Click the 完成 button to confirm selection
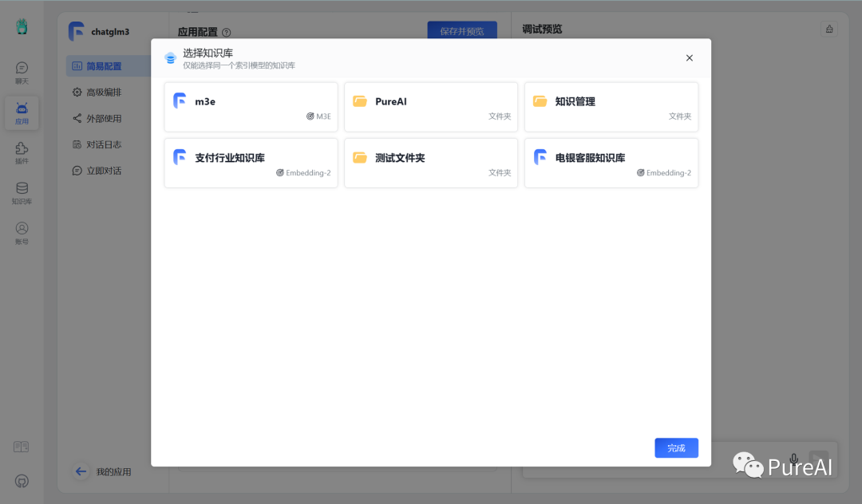Screen dimensions: 862x504 click(x=676, y=447)
